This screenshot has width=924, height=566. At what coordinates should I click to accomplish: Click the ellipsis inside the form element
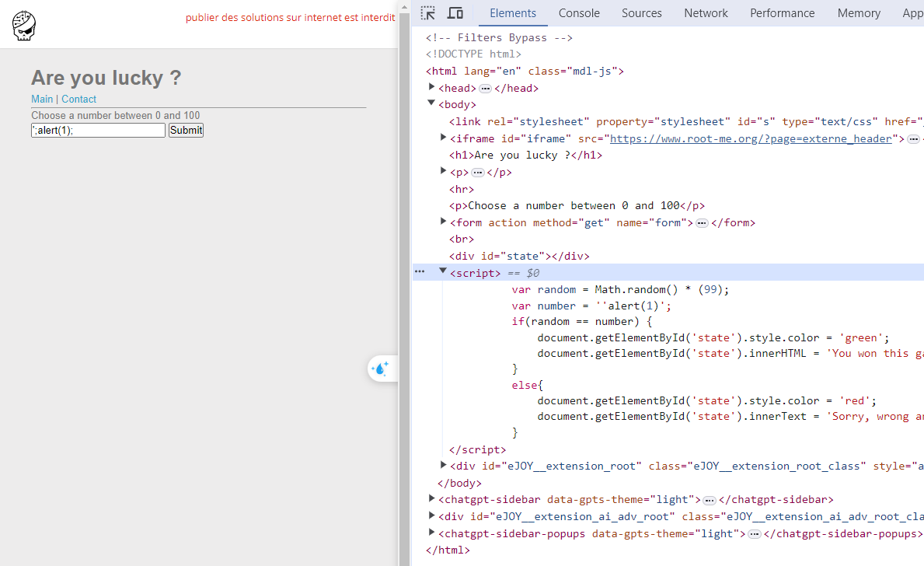[702, 223]
